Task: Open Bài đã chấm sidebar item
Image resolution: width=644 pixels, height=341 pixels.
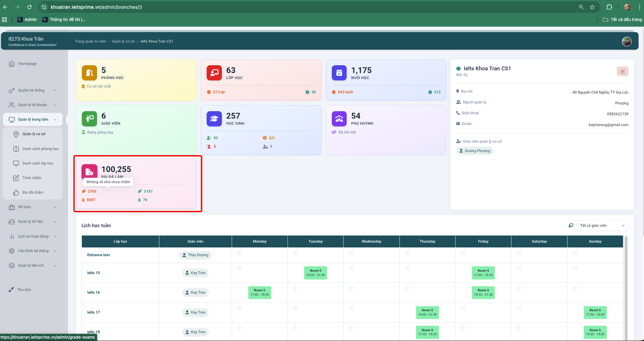Action: pos(33,192)
